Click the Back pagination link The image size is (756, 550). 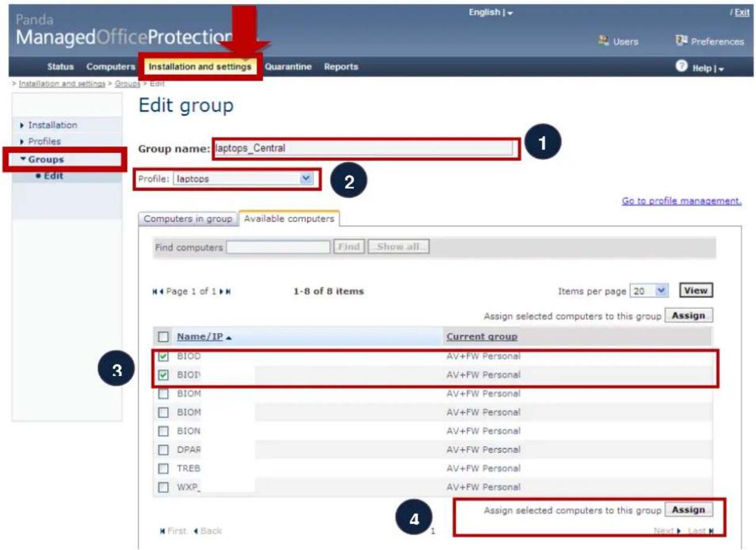click(x=208, y=531)
